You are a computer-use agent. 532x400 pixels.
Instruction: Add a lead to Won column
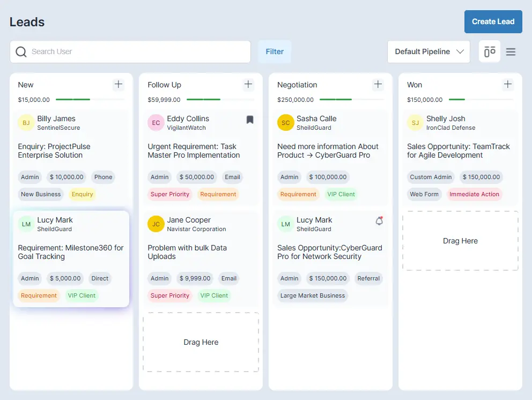(508, 84)
